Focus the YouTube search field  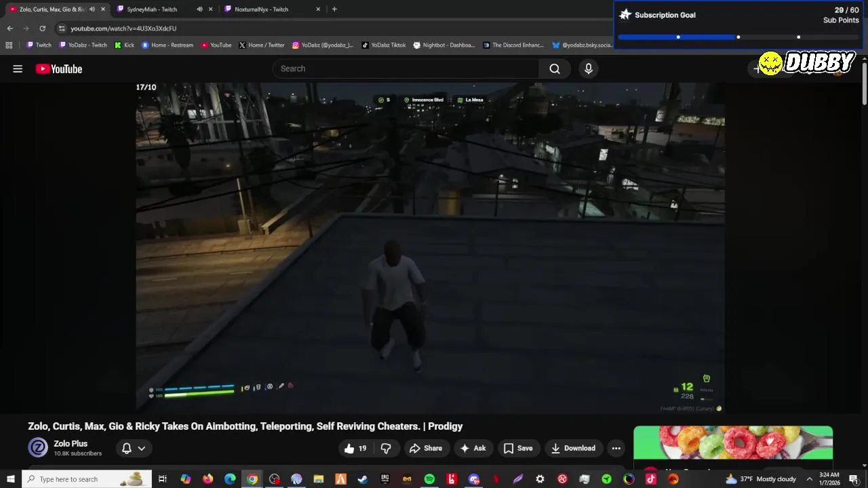point(406,68)
